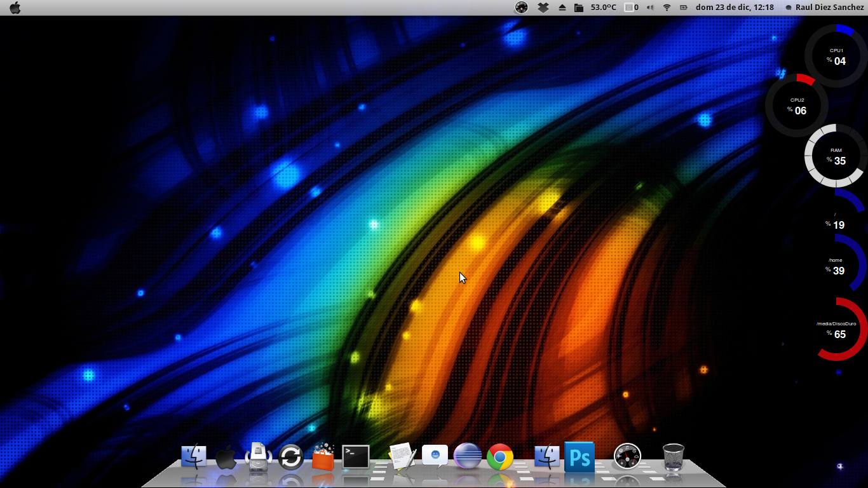The width and height of the screenshot is (868, 488).
Task: Click the sync/refresh icon in the dock
Action: click(x=290, y=456)
